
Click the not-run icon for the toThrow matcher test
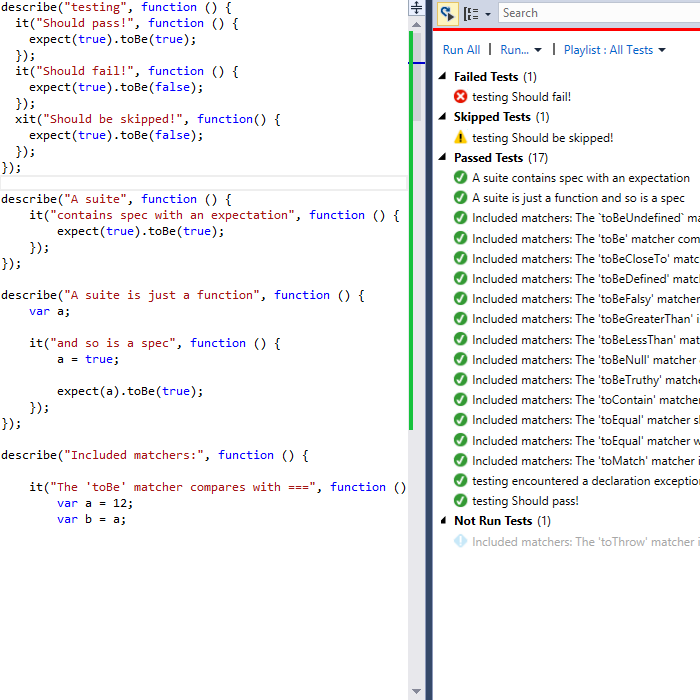coord(460,542)
